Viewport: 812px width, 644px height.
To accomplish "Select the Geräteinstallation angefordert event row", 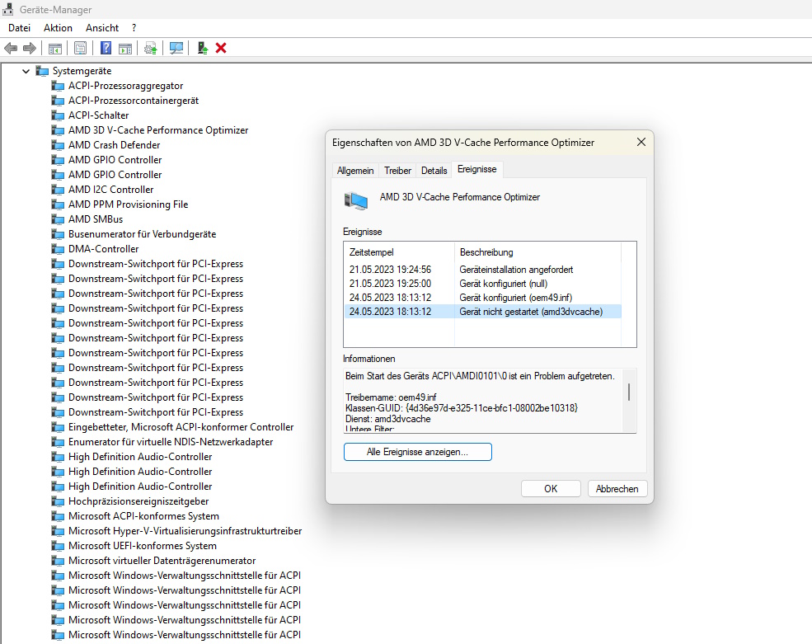I will pyautogui.click(x=482, y=270).
